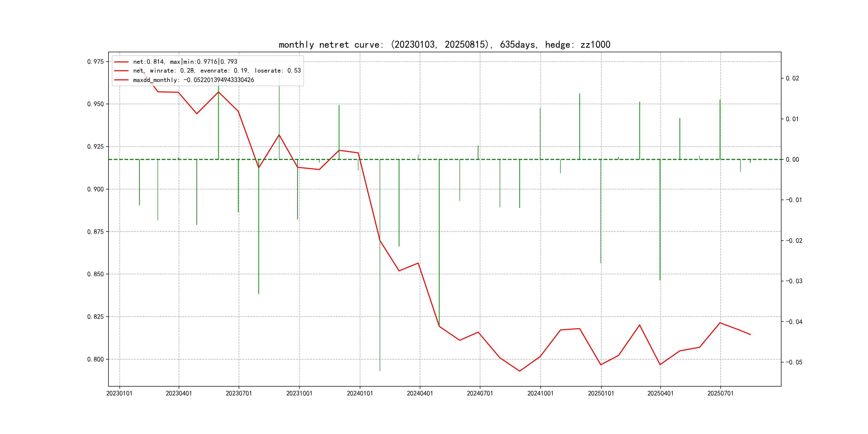Click the 20250701 x-axis tick label
Image resolution: width=868 pixels, height=434 pixels.
pos(720,393)
